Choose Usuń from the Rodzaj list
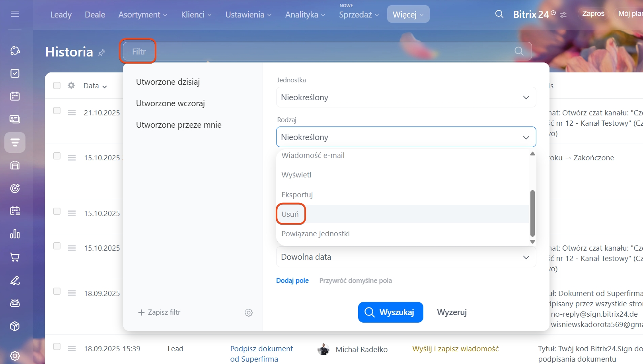 (290, 214)
